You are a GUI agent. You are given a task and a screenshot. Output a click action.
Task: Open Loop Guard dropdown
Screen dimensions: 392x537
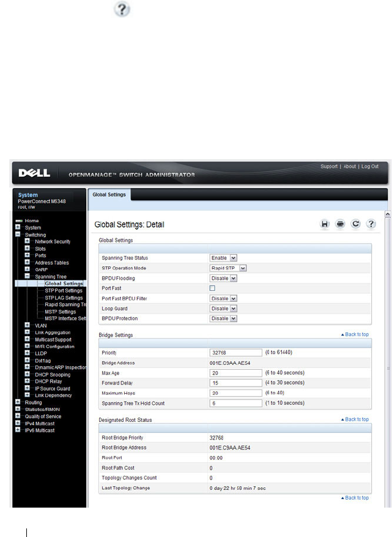(x=223, y=309)
